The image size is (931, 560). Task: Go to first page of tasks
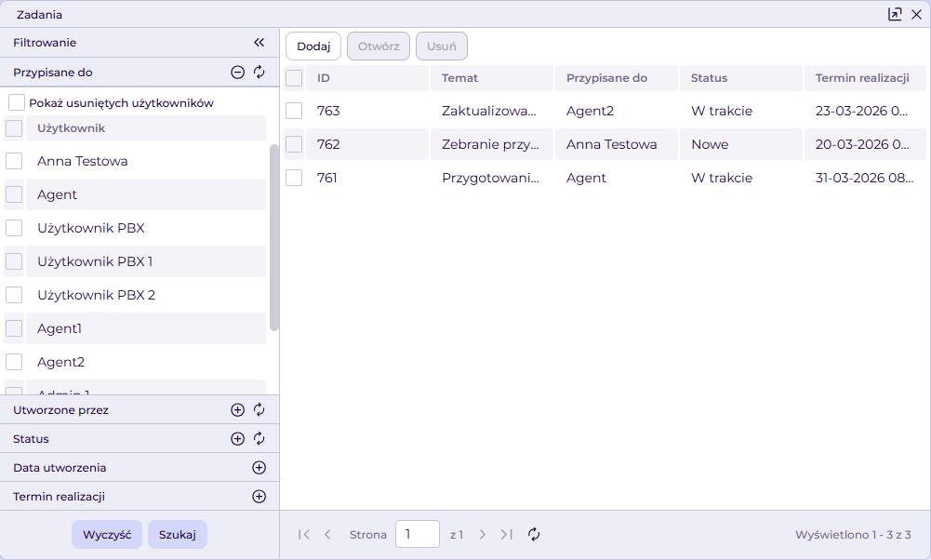point(304,535)
